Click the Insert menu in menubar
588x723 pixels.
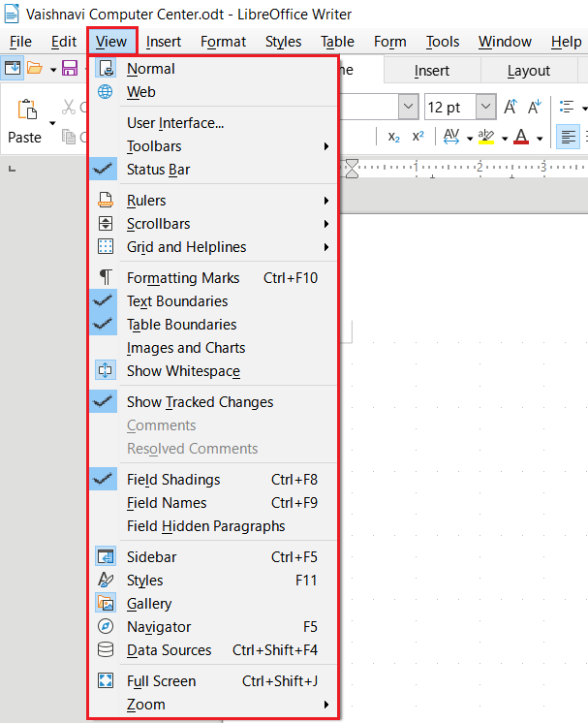163,42
